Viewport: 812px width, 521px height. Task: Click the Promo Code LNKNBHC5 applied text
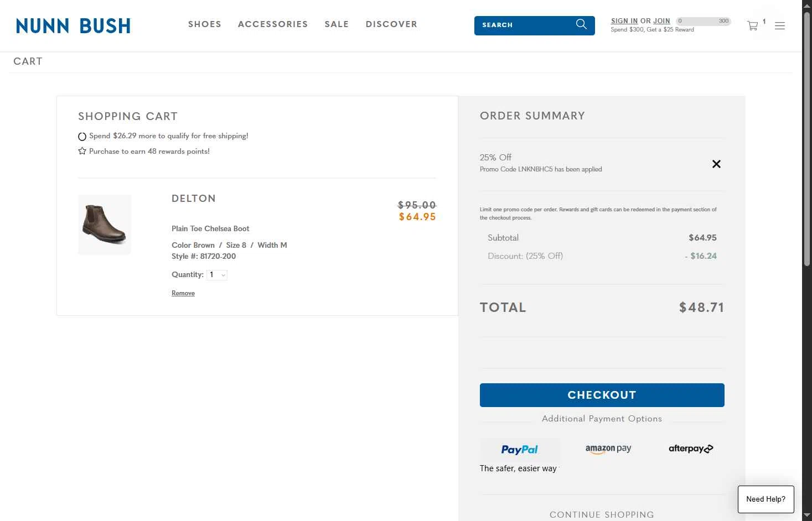click(541, 169)
